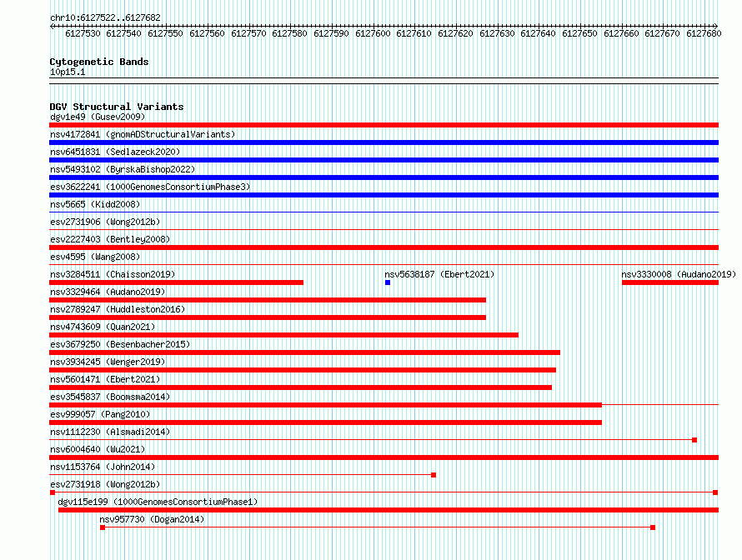Screen dimensions: 742x560
Task: Click the red end marker of nsv1153764
Action: (434, 475)
